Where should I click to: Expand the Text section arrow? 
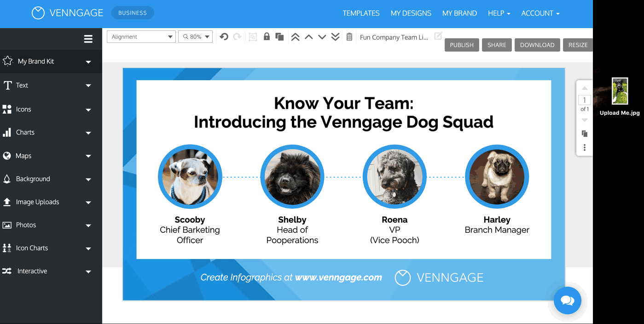[x=88, y=86]
